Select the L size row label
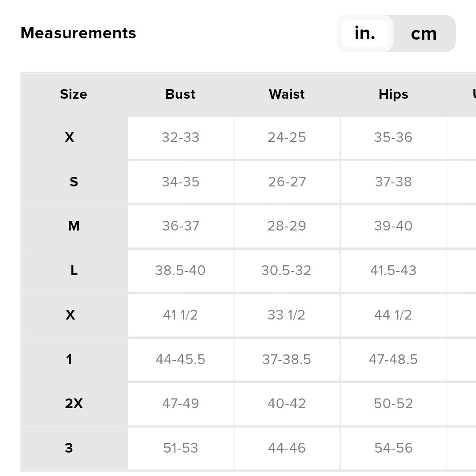Viewport: 476px width, 476px height. (74, 271)
